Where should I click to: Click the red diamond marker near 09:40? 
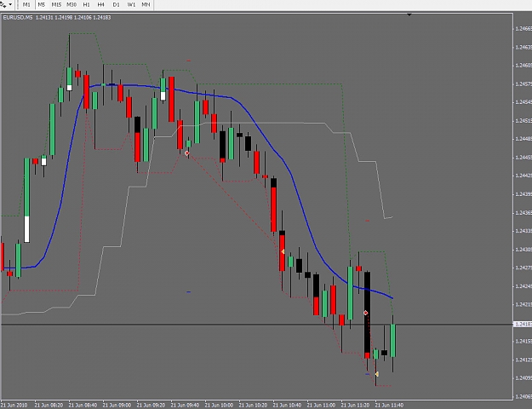pyautogui.click(x=186, y=153)
